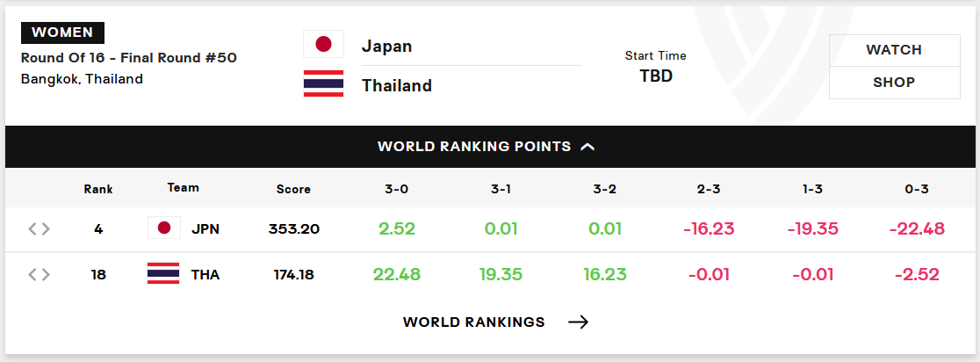Open the WATCH button
This screenshot has width=980, height=362.
[894, 50]
